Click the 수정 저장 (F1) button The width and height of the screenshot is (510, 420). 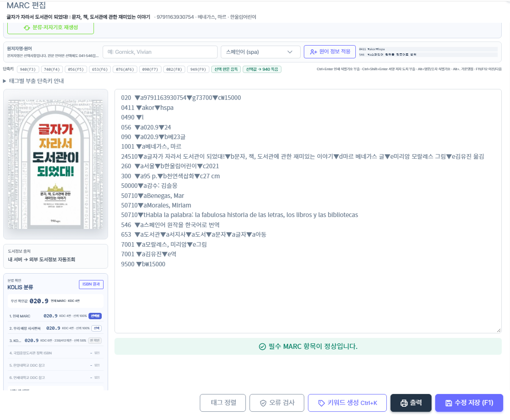click(x=469, y=403)
